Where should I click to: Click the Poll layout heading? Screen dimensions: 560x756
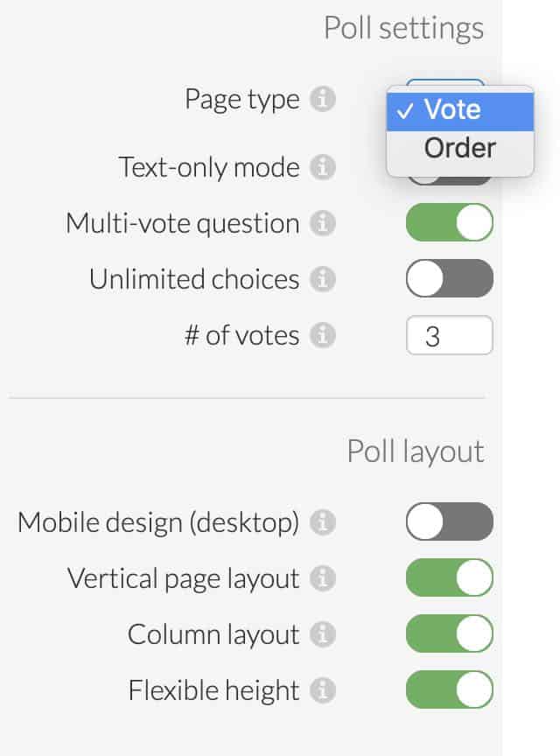pos(416,451)
